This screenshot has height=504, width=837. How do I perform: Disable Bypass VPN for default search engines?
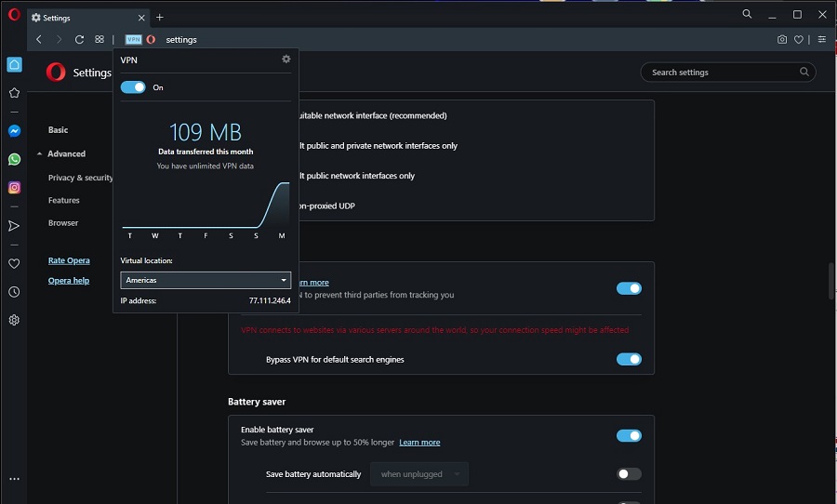[629, 359]
